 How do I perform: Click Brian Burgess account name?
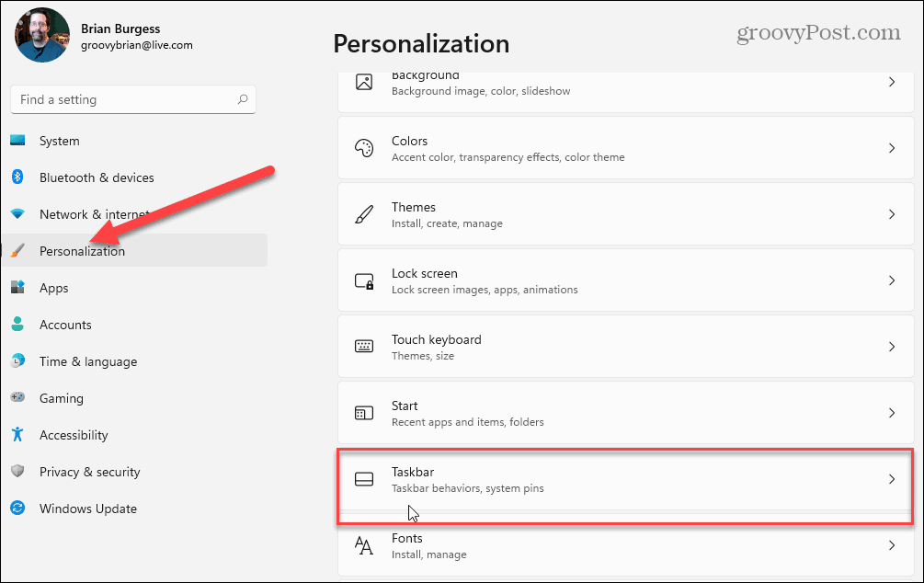120,29
